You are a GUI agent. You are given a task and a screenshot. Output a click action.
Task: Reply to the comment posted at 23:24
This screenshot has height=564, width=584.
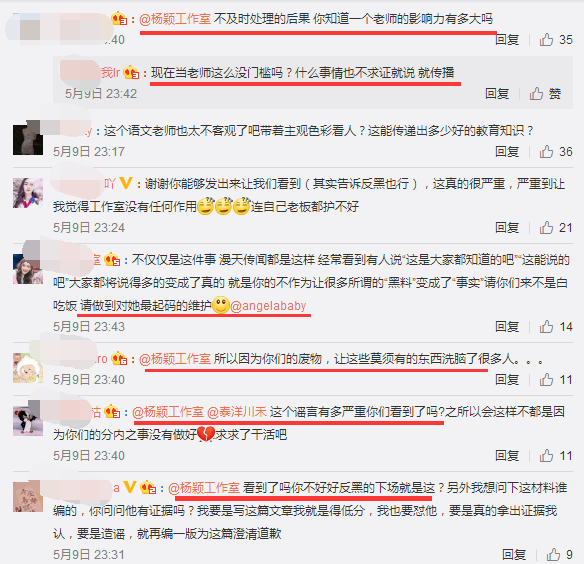point(507,228)
